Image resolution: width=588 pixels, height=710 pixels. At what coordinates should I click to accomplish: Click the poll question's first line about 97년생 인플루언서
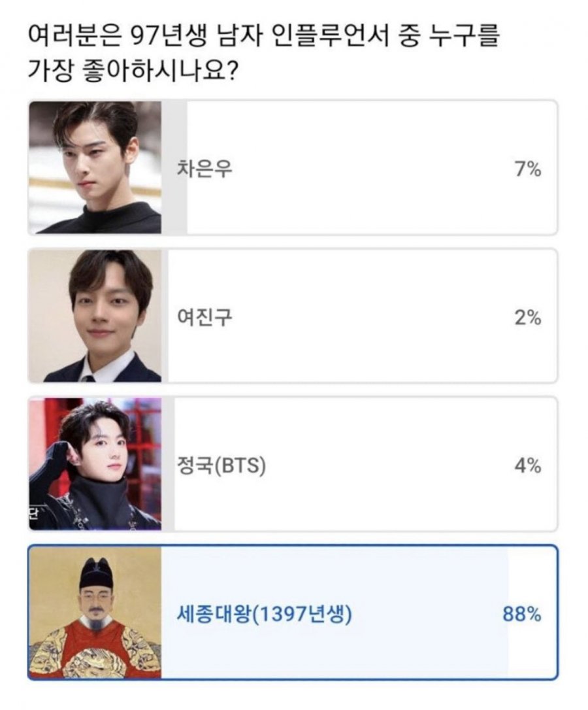263,36
